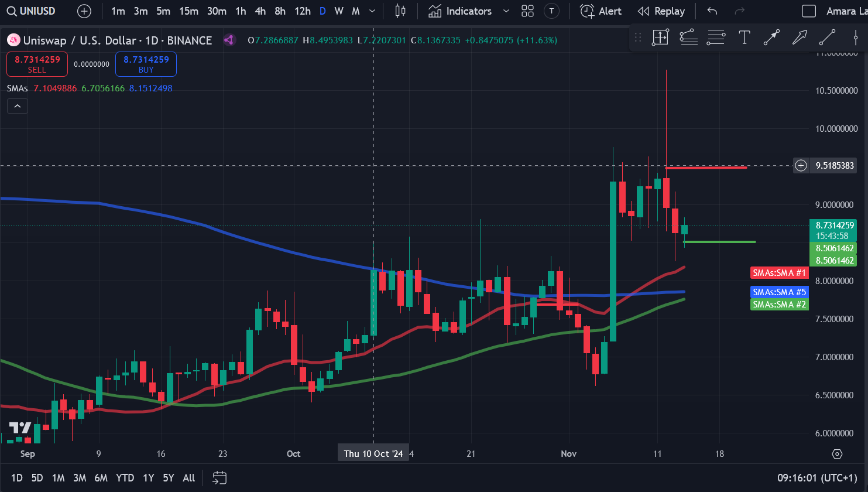Grab the drawing toolbar drag handle
The height and width of the screenshot is (492, 868).
[x=638, y=37]
